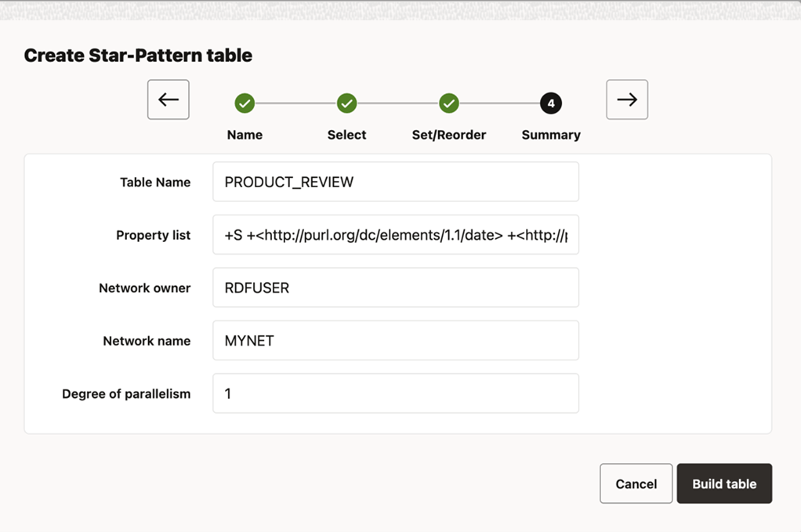The width and height of the screenshot is (801, 532).
Task: Open the Name step label
Action: point(245,135)
